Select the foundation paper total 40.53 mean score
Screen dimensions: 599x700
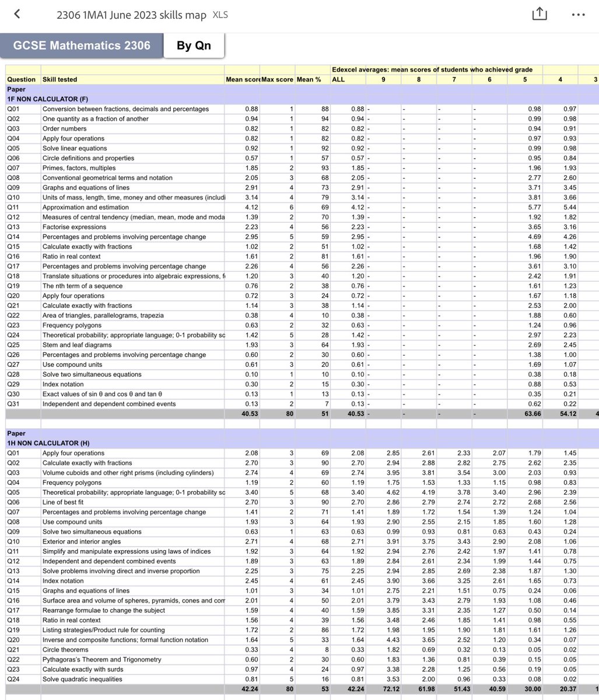point(242,414)
